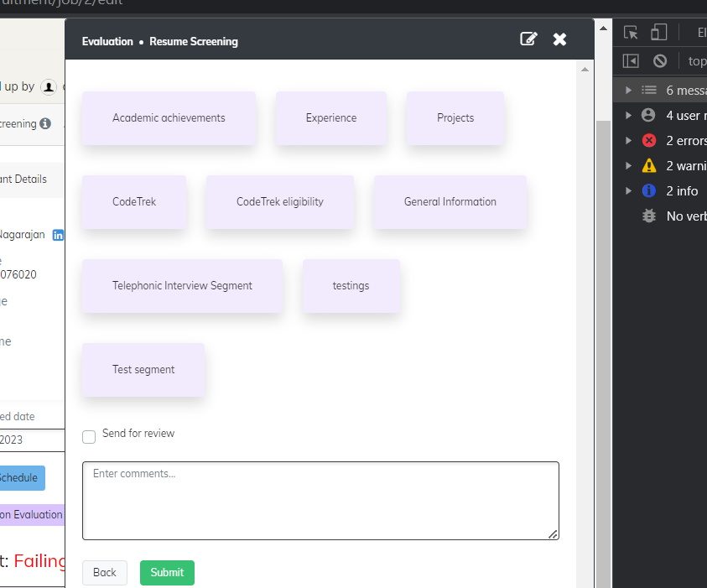Open the LinkedIn icon next to Nagarajan

click(x=58, y=236)
